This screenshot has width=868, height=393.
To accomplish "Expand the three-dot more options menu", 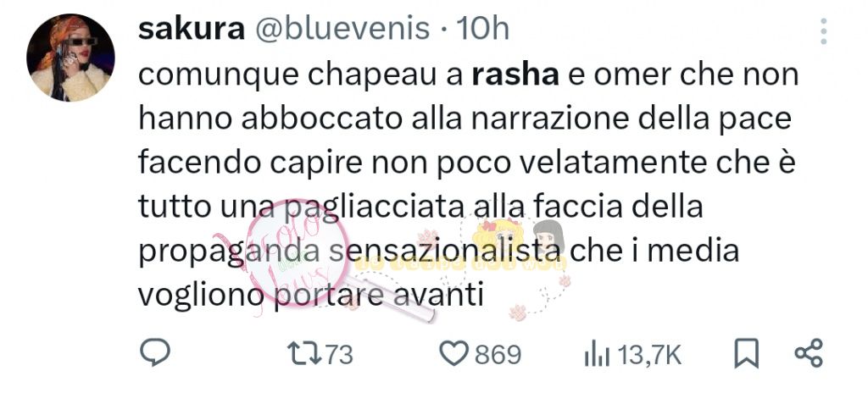I will coord(823,31).
